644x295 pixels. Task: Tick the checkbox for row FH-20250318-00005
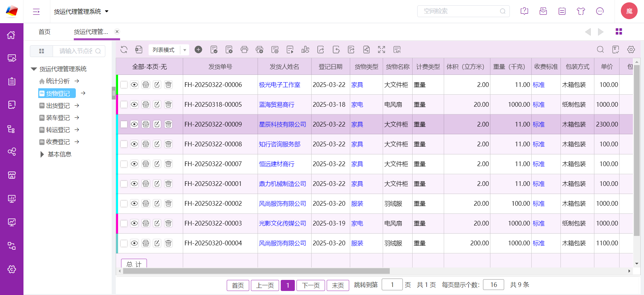tap(124, 104)
